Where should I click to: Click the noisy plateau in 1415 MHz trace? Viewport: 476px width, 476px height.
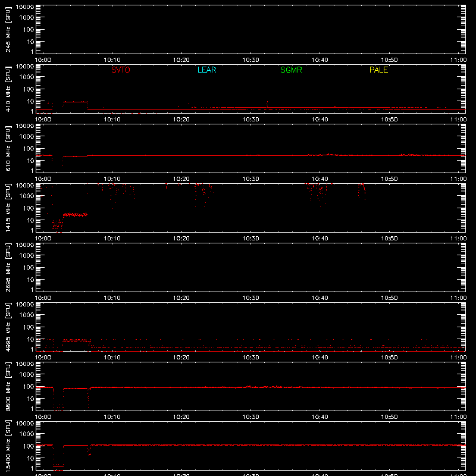coord(75,215)
